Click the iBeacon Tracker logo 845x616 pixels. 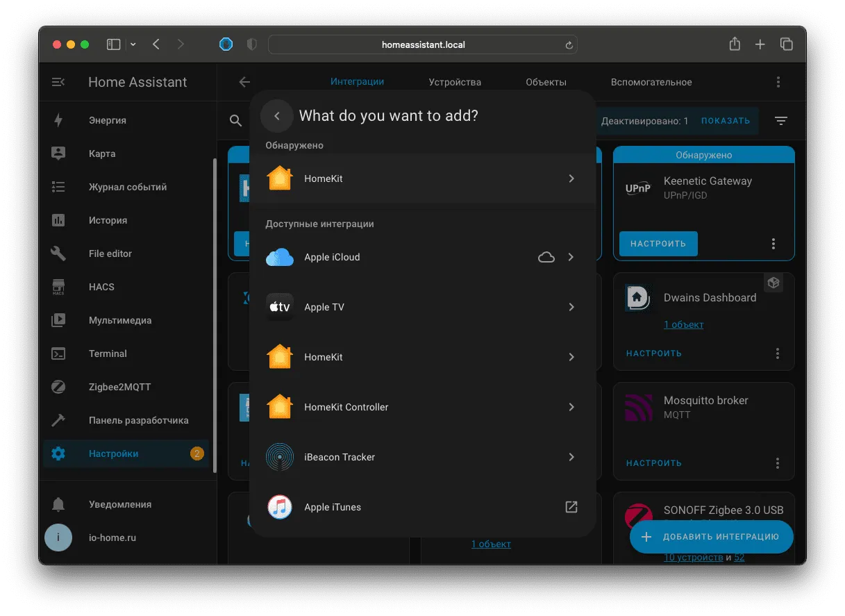tap(280, 457)
